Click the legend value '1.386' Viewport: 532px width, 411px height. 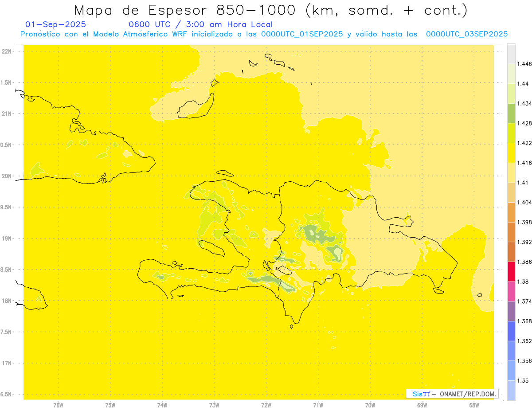tap(525, 262)
